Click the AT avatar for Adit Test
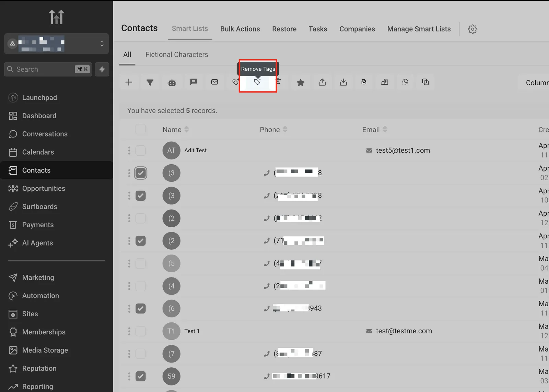This screenshot has height=392, width=549. [171, 151]
